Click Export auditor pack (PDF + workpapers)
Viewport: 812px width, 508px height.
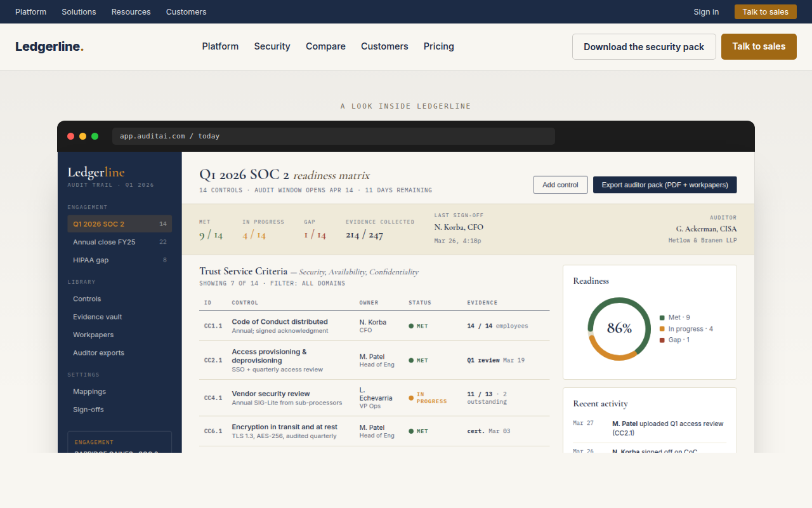[x=665, y=185]
